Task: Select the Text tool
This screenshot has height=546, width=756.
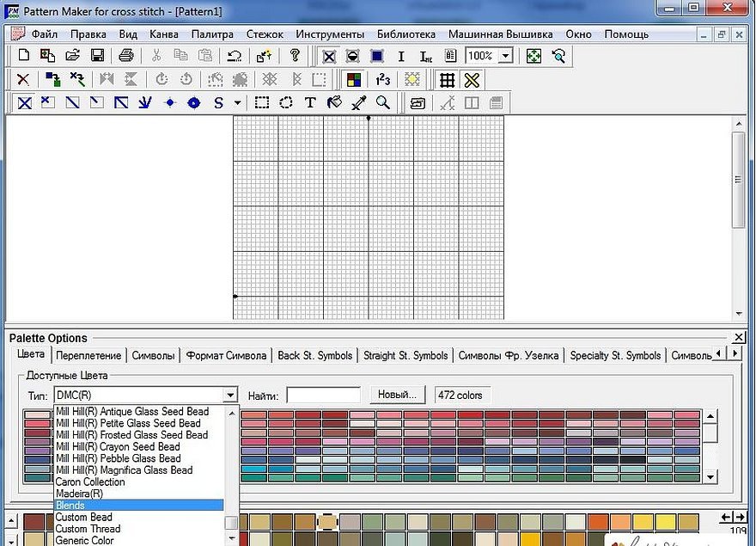Action: (x=310, y=102)
